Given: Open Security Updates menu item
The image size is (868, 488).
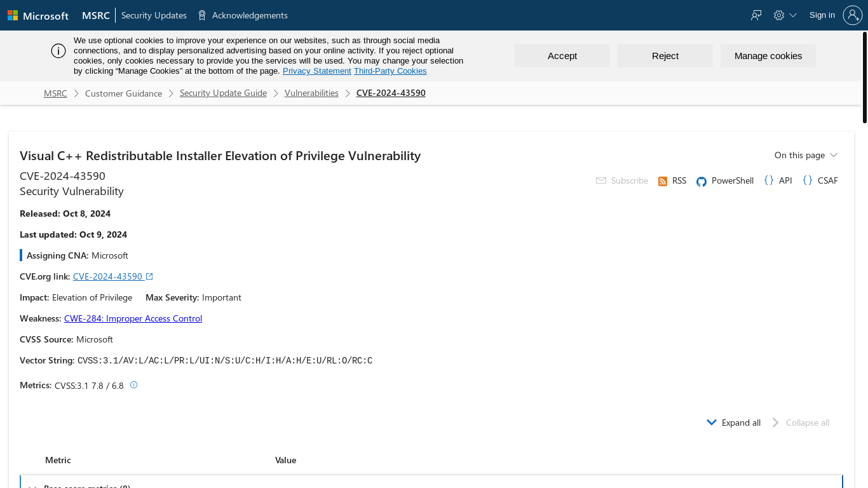Looking at the screenshot, I should (x=154, y=15).
